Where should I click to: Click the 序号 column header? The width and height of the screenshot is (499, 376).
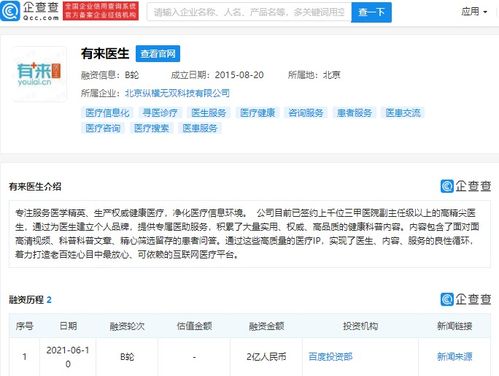coord(24,326)
